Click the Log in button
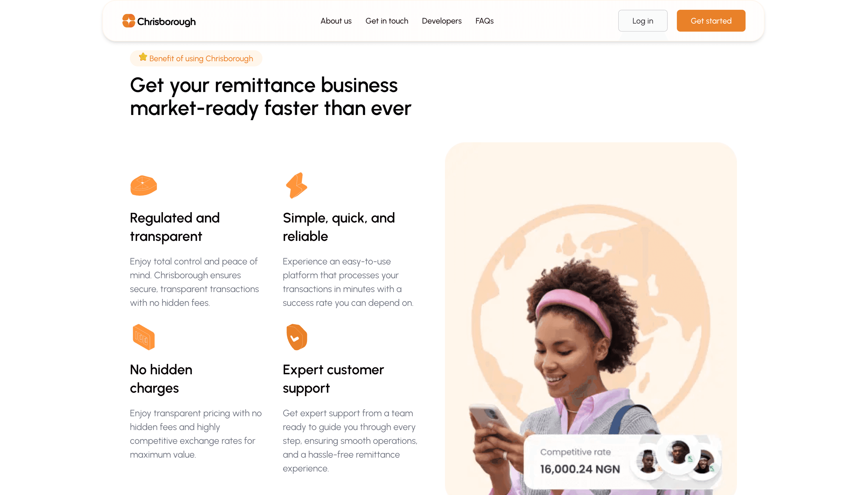 click(x=643, y=21)
